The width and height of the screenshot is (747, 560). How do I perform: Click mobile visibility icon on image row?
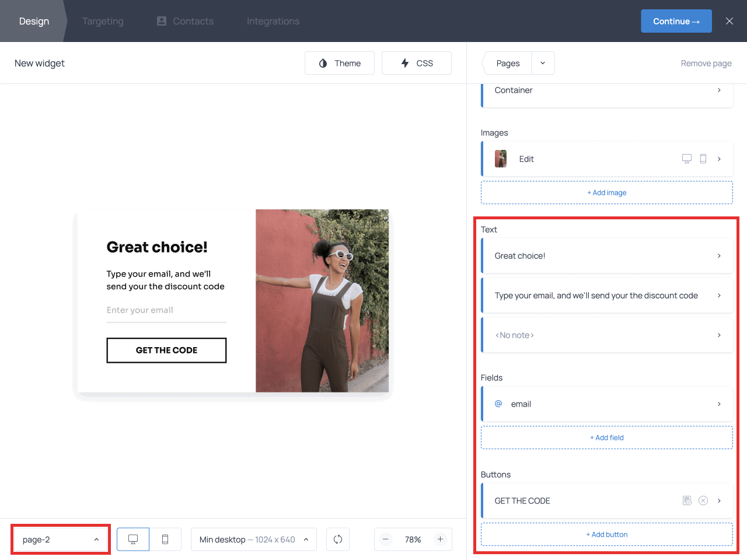pyautogui.click(x=703, y=159)
